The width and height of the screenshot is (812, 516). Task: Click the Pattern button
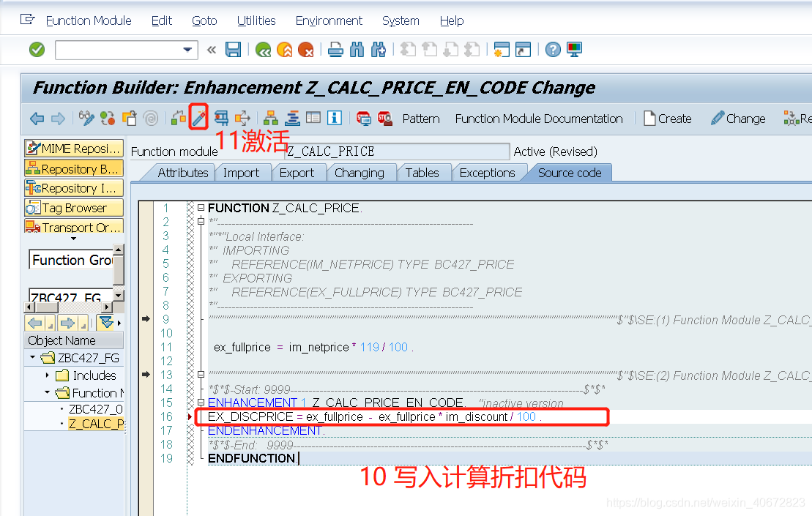(x=421, y=119)
